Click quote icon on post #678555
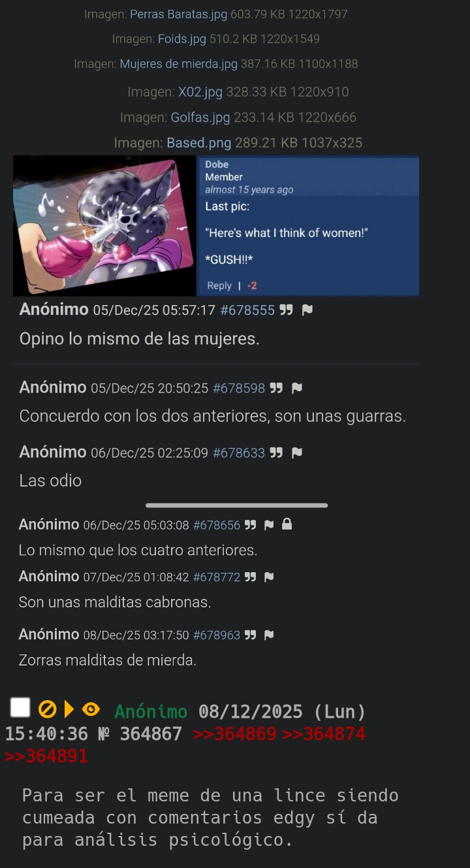470x868 pixels. 286,310
